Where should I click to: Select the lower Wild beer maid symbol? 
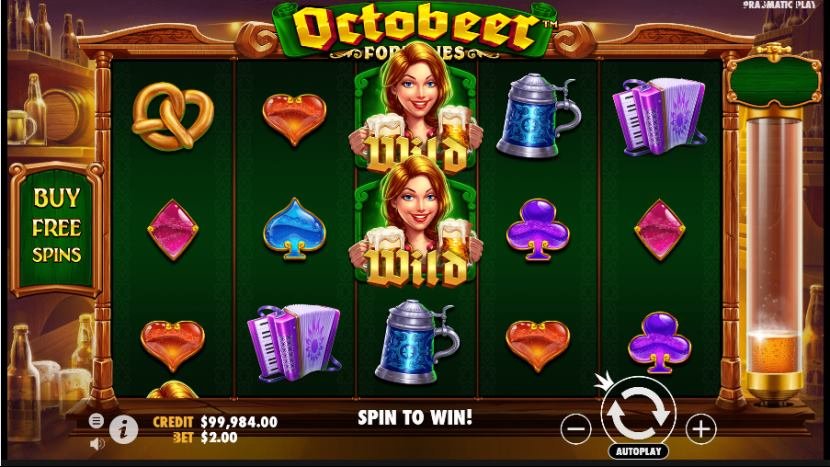pos(416,222)
